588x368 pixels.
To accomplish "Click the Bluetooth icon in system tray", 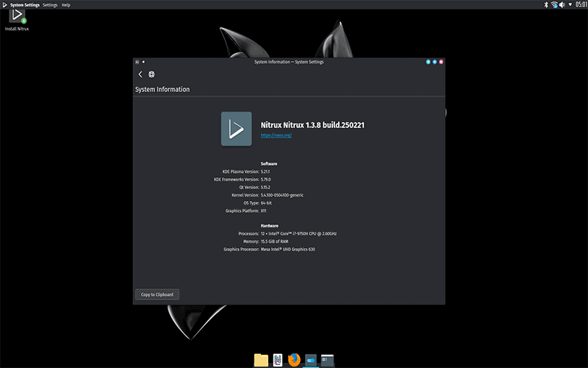I will pyautogui.click(x=545, y=4).
